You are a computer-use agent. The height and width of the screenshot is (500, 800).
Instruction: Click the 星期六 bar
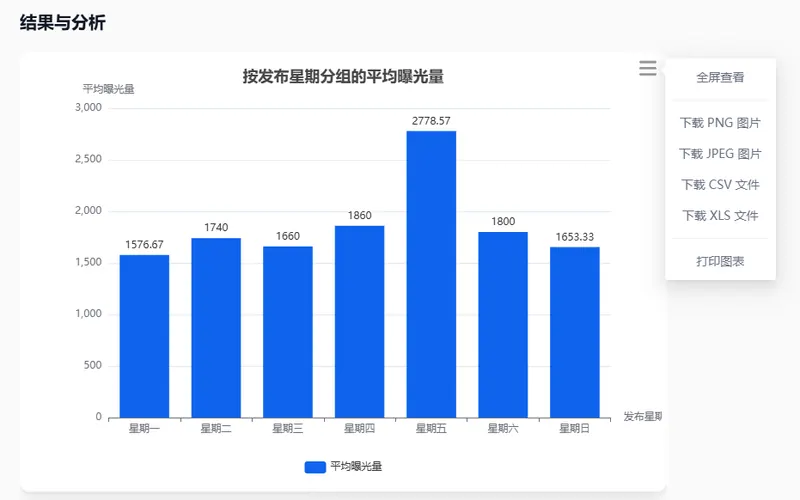click(503, 325)
